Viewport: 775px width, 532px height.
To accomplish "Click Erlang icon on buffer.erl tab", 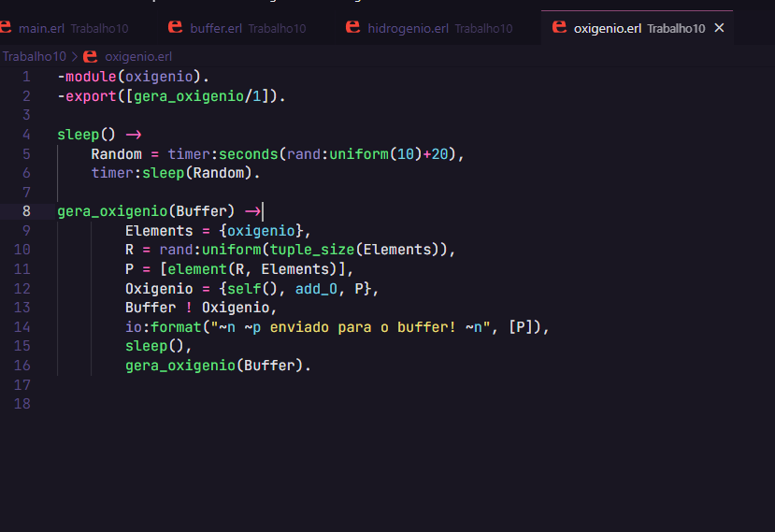I will [175, 27].
